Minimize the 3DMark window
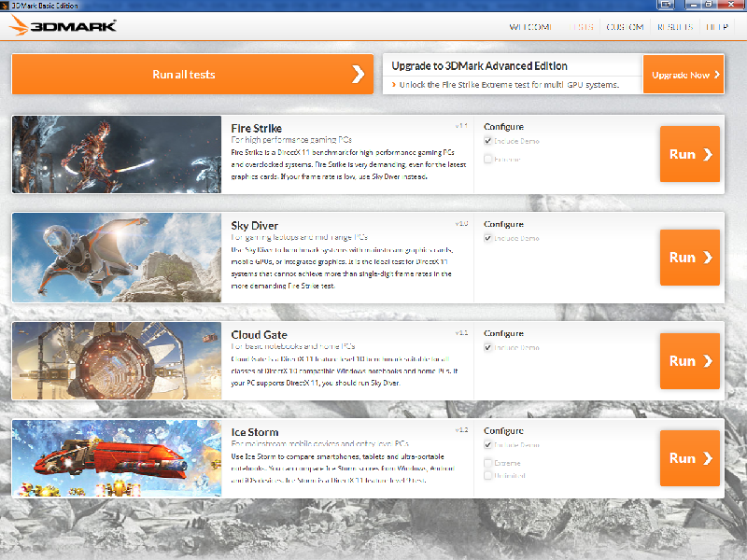Screen dimensions: 747x560 [694, 5]
